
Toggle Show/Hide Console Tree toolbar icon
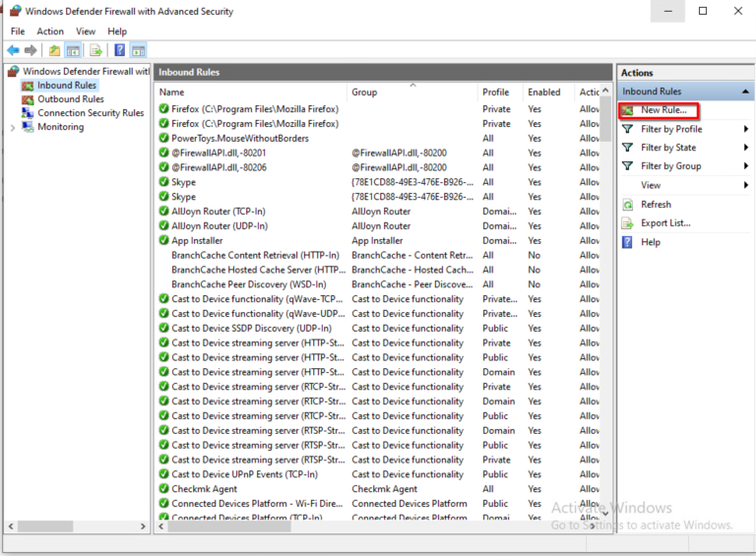click(73, 50)
